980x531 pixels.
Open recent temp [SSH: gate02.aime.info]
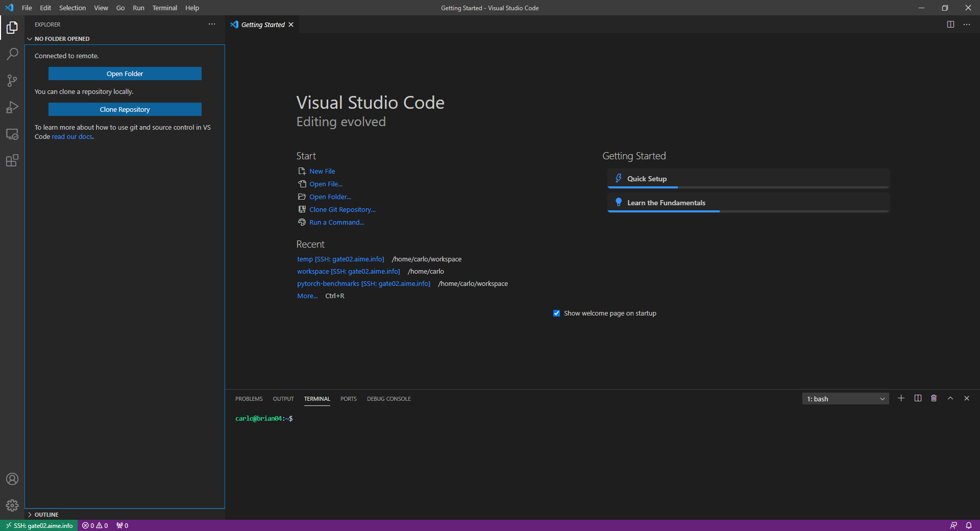coord(340,259)
